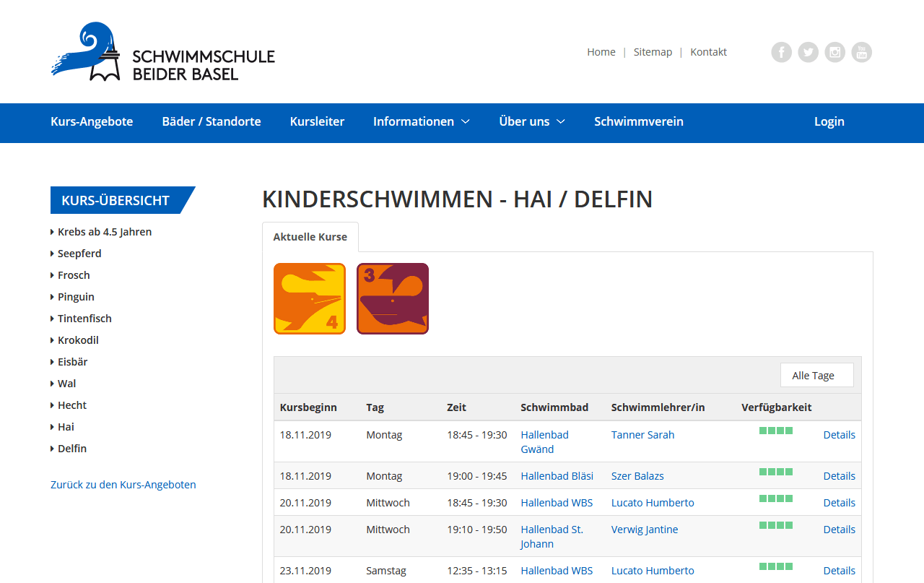This screenshot has width=924, height=583.
Task: Click the Facebook social icon
Action: pos(781,52)
